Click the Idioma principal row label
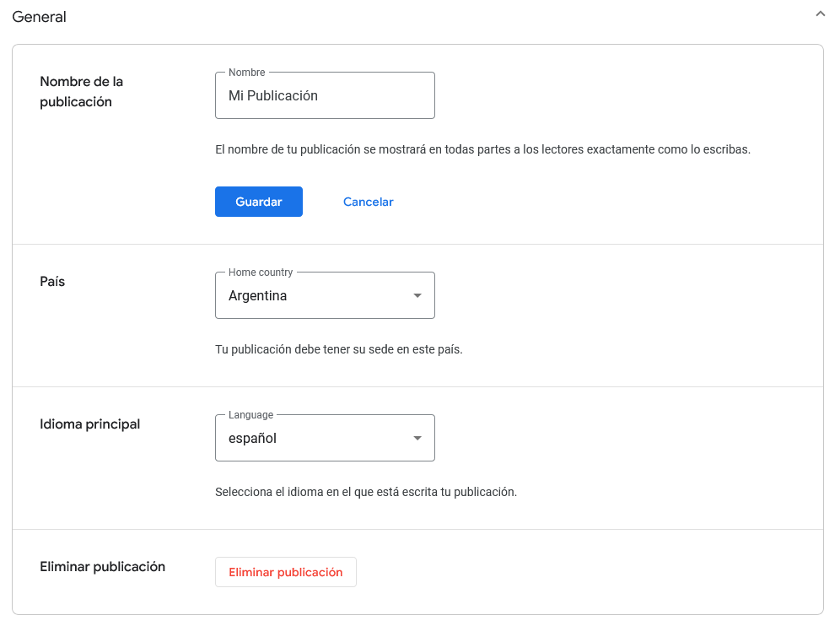This screenshot has height=626, width=840. 89,424
